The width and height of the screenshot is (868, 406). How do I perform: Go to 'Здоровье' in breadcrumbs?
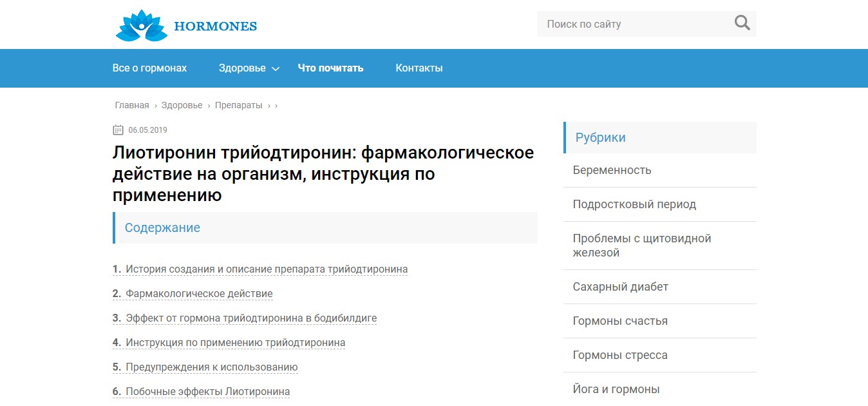tap(182, 105)
